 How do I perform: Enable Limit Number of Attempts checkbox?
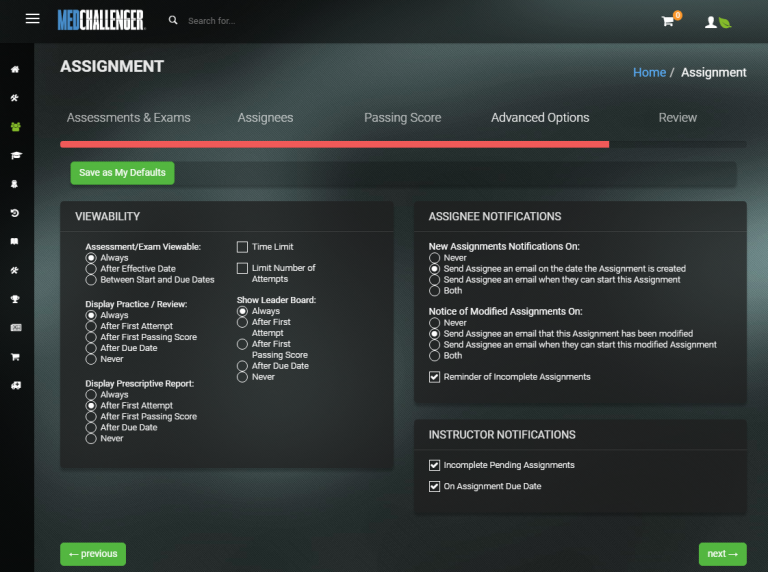(x=242, y=268)
